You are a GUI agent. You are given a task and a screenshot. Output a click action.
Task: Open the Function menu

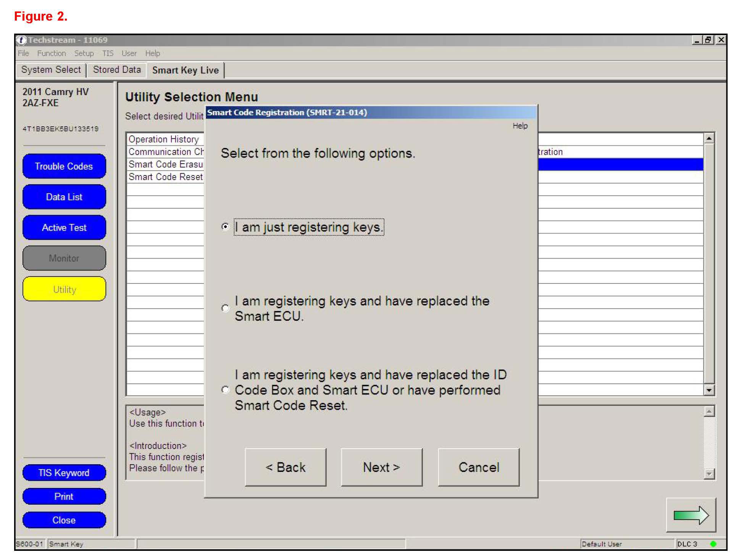coord(52,53)
